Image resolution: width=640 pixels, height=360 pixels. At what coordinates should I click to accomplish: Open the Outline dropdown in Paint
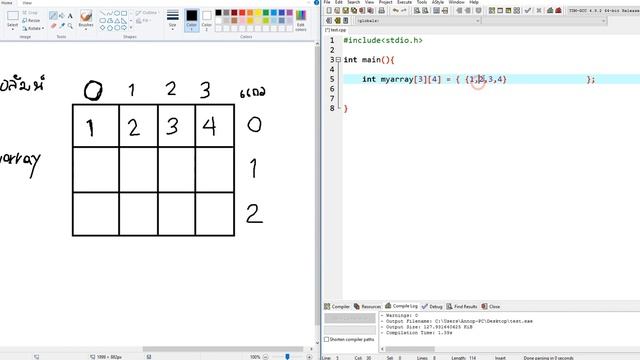[x=146, y=13]
